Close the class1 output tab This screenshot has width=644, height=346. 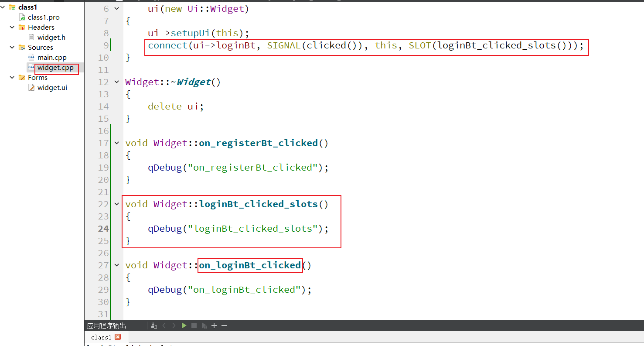(117, 337)
